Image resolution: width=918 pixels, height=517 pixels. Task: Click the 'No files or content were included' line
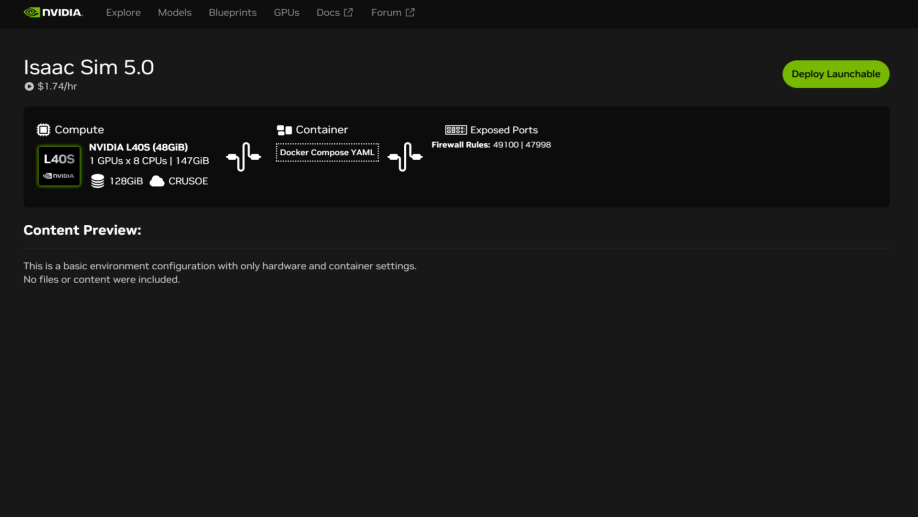101,279
